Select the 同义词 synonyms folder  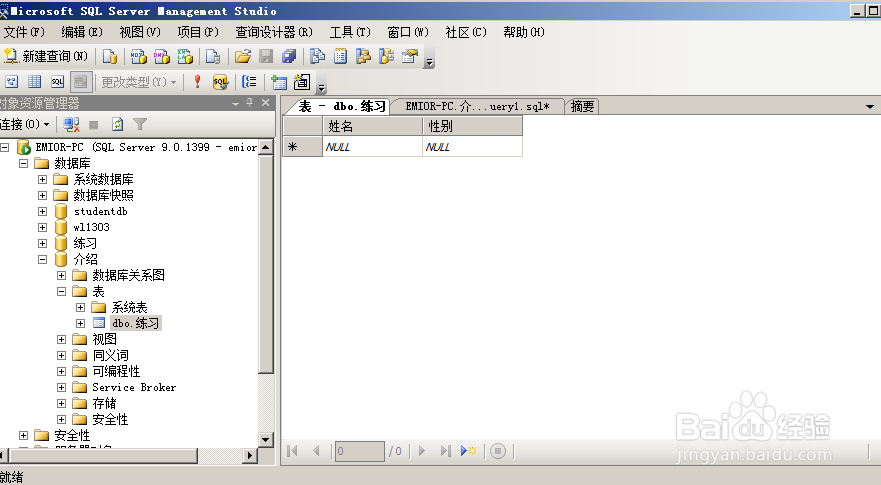[x=111, y=355]
